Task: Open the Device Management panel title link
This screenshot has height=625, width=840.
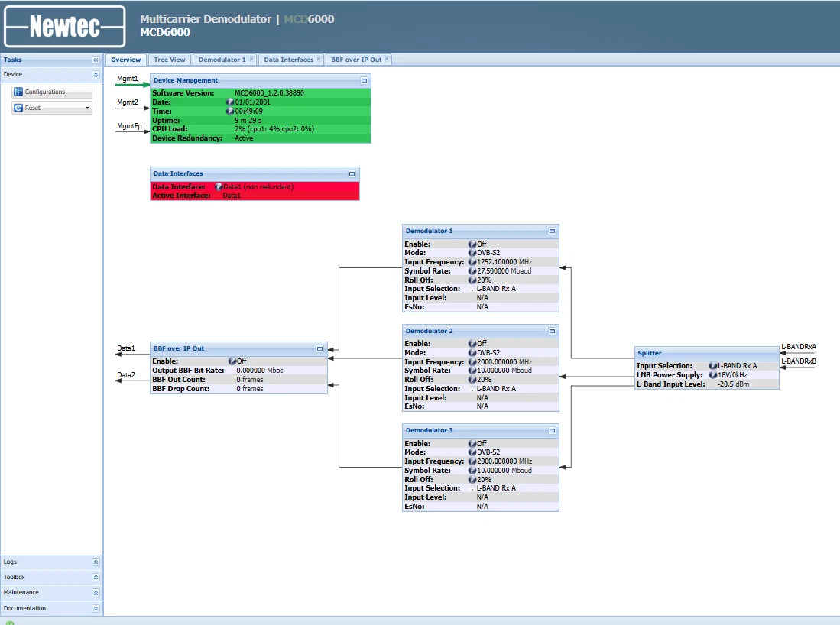Action: click(x=186, y=80)
